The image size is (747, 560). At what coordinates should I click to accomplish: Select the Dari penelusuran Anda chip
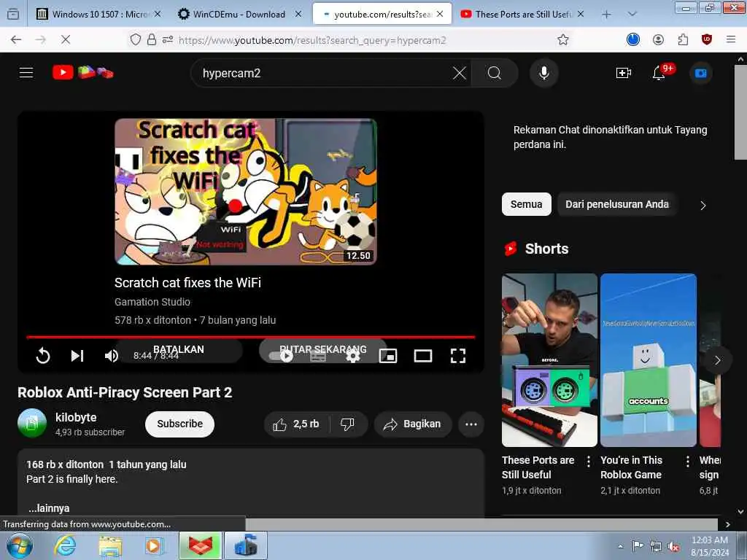coord(617,204)
